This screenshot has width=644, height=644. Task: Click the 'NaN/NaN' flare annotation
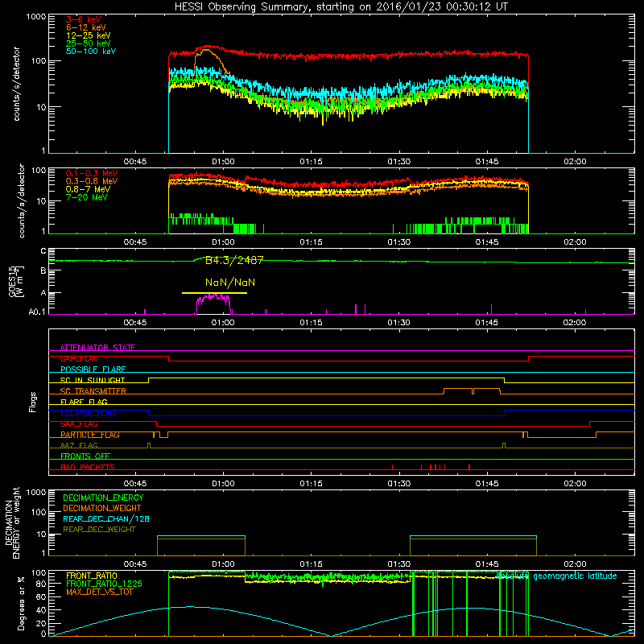(x=230, y=283)
